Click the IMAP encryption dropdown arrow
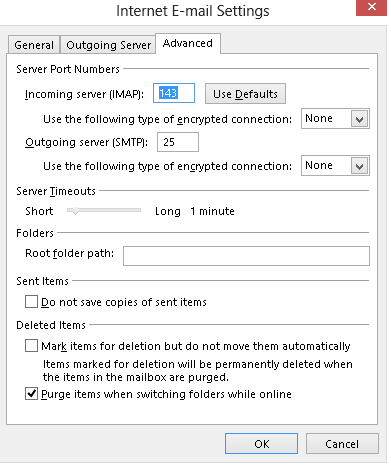Viewport: 391px width, 469px height. tap(359, 119)
